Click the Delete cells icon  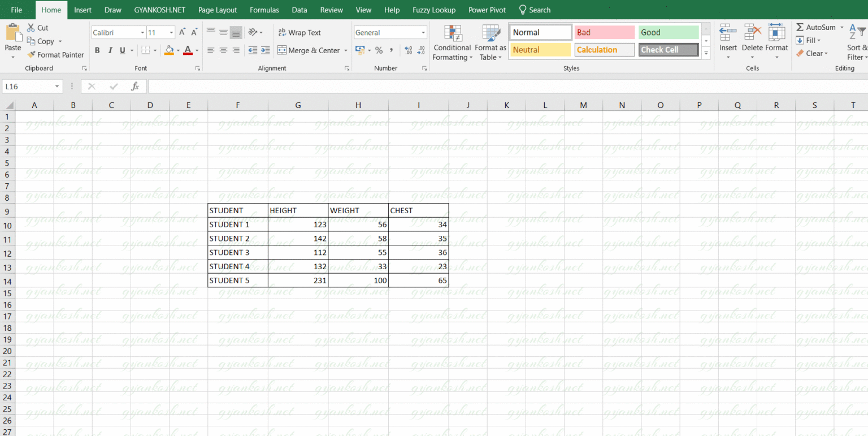click(x=752, y=32)
